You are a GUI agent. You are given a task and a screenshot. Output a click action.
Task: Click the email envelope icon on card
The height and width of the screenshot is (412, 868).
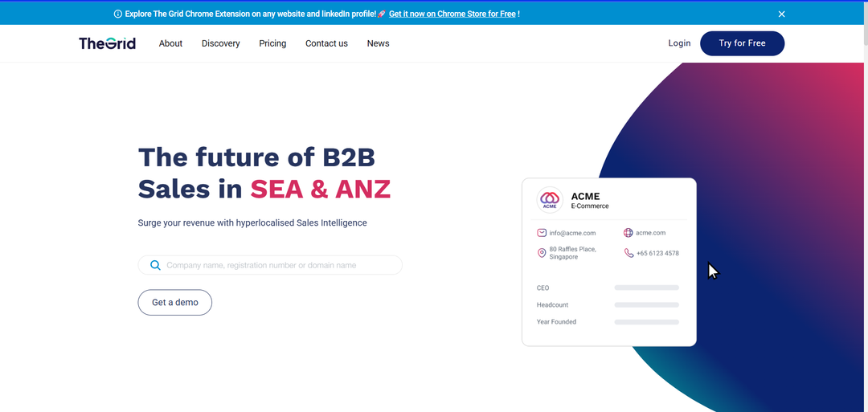pos(542,233)
